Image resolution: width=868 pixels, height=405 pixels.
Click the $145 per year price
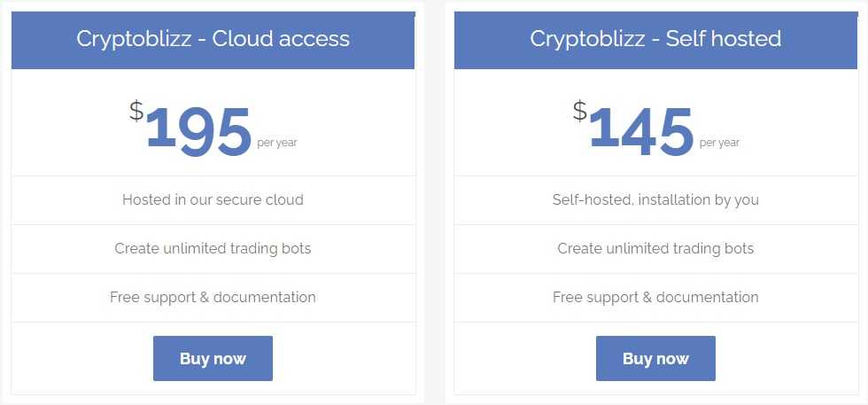click(656, 129)
